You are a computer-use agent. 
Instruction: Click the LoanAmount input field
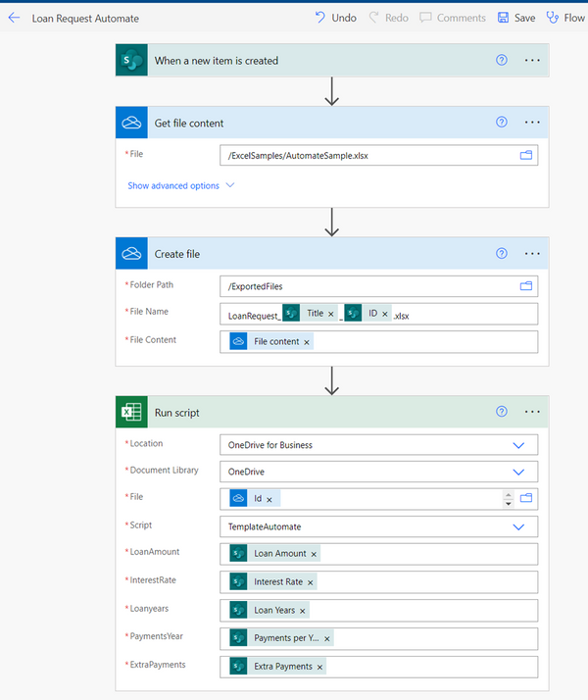(x=378, y=554)
